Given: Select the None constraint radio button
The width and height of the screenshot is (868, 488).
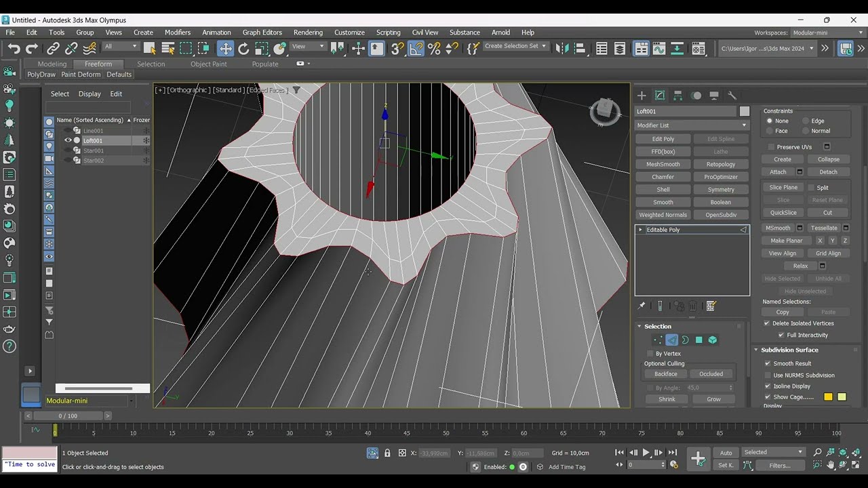Looking at the screenshot, I should tap(770, 121).
